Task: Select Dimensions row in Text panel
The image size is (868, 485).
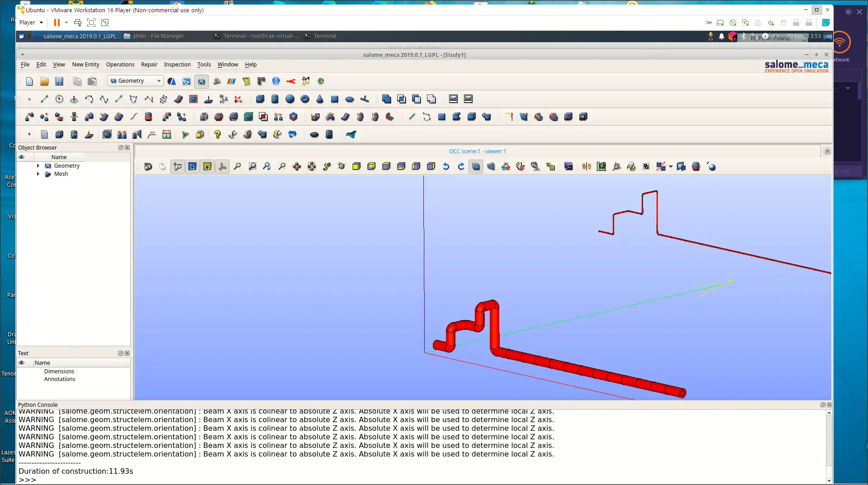Action: pyautogui.click(x=59, y=372)
